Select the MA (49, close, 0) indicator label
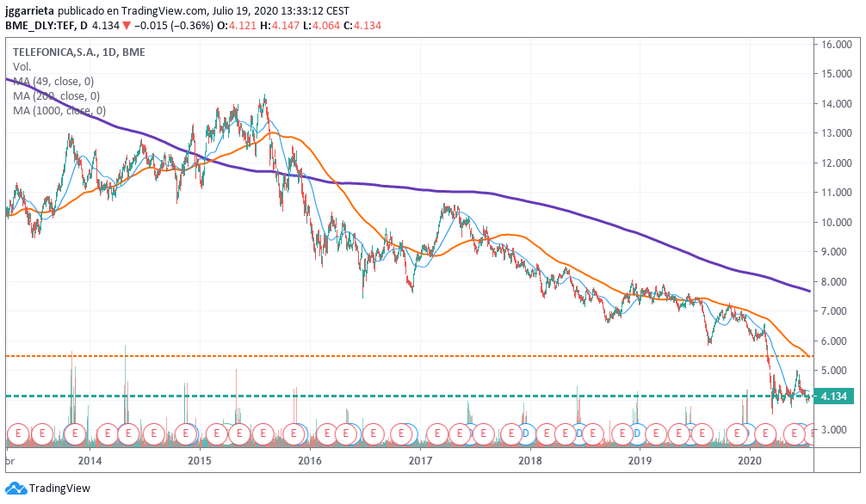866x504 pixels. [x=53, y=82]
